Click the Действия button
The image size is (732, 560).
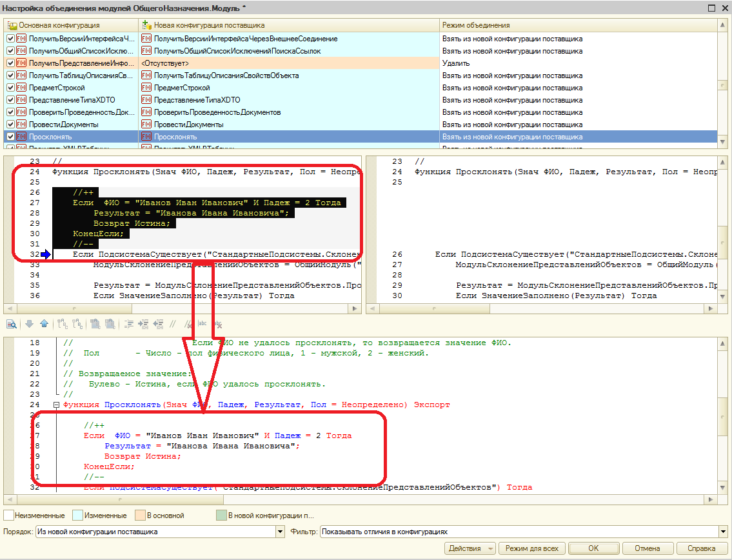click(469, 548)
